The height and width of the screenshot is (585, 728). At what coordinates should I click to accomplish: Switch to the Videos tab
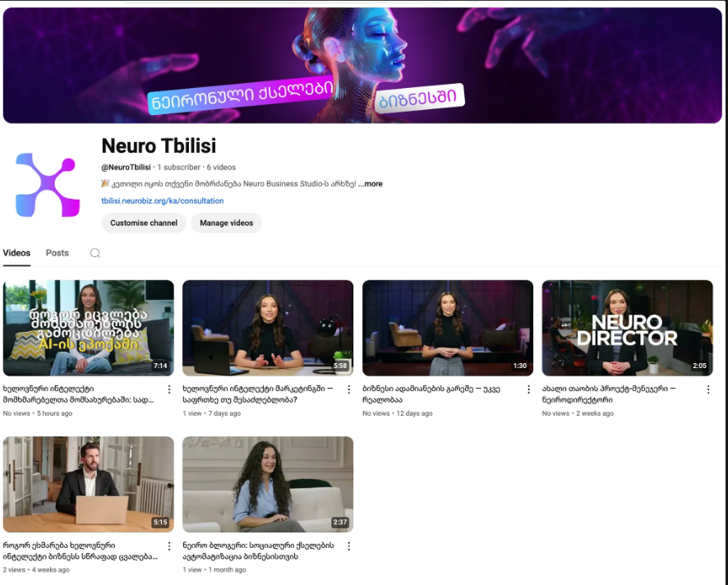pyautogui.click(x=16, y=253)
